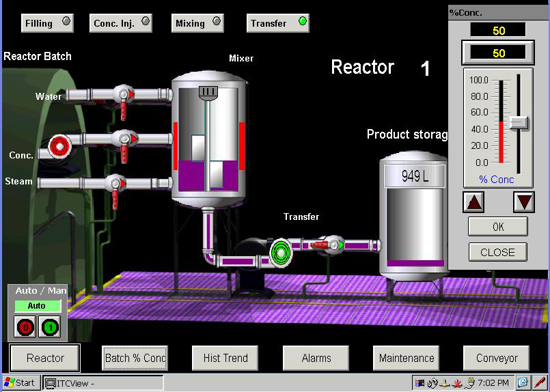Toggle the Auto mode indicator

[x=38, y=306]
